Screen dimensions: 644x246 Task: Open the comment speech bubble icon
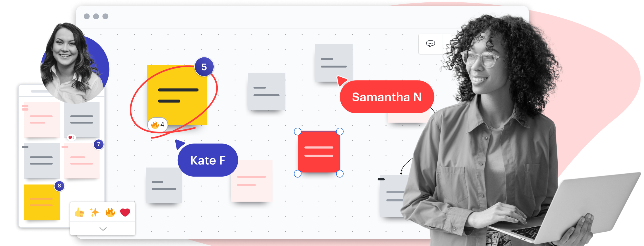[x=430, y=44]
